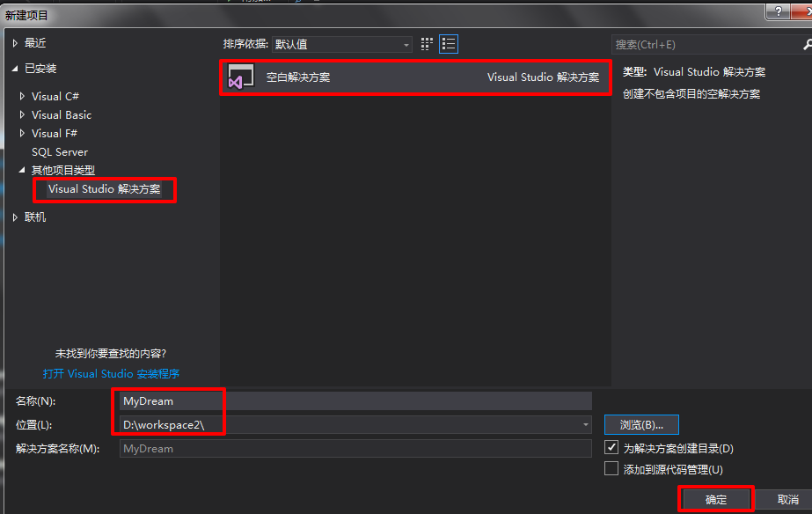The image size is (812, 514).
Task: Click the search magnifier icon
Action: tap(808, 45)
